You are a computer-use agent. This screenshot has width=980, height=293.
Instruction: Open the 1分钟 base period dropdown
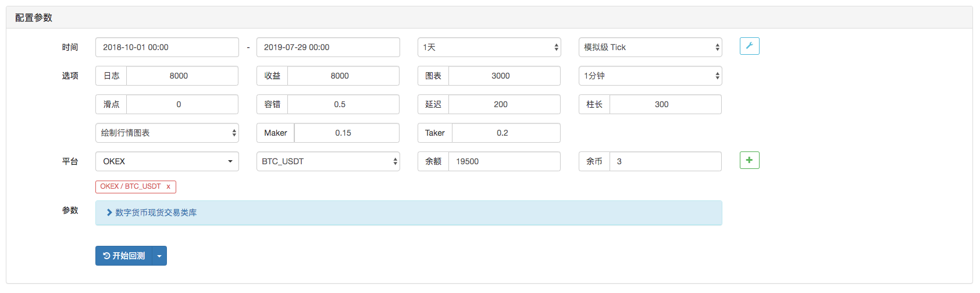pyautogui.click(x=650, y=76)
